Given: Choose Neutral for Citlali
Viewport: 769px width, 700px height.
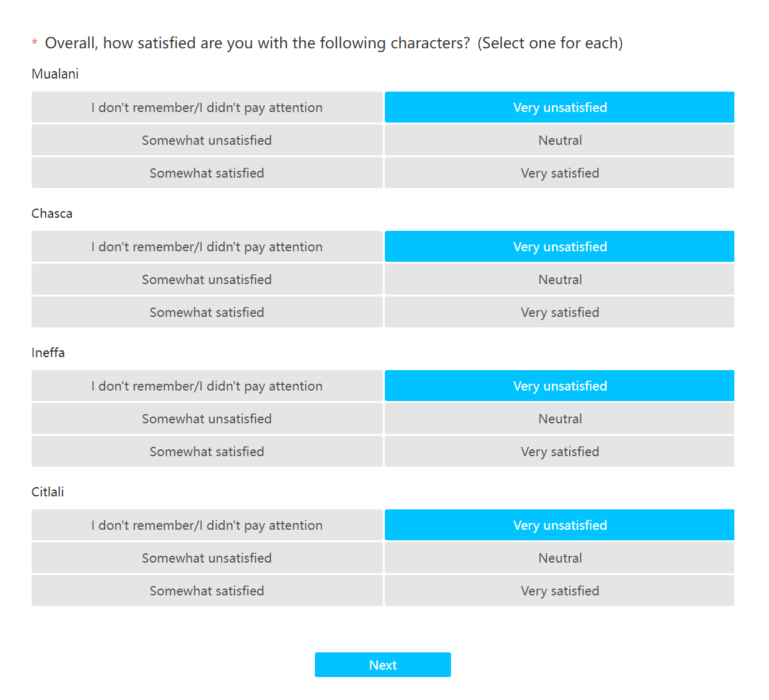Looking at the screenshot, I should [559, 558].
